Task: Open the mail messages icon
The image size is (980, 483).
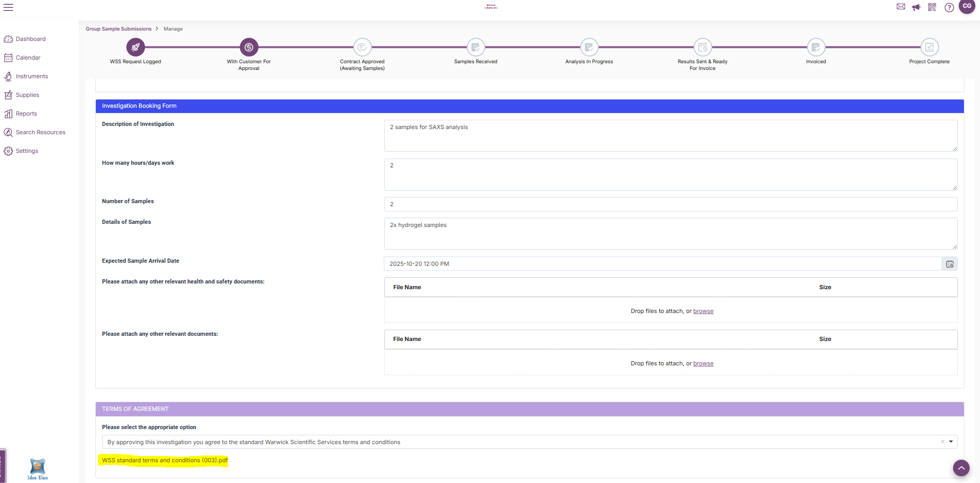Action: click(x=901, y=7)
